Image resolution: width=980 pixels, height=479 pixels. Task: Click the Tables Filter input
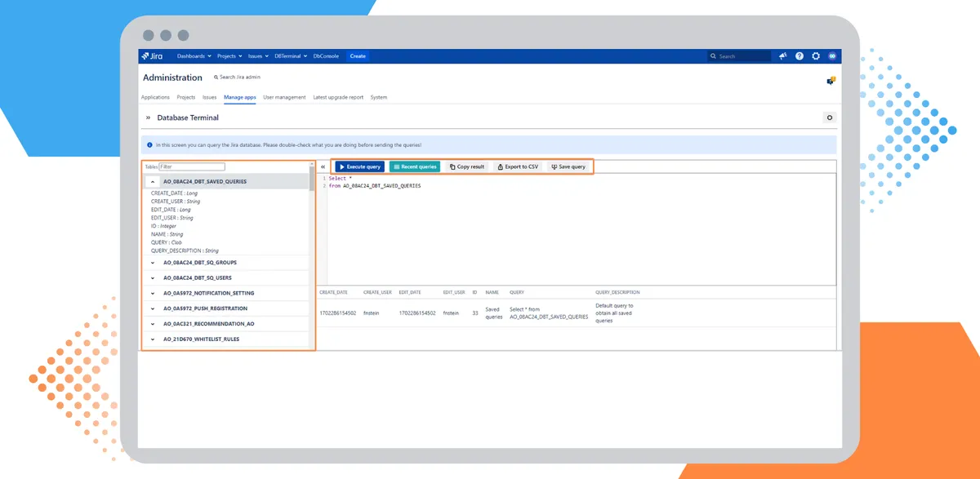click(x=192, y=166)
